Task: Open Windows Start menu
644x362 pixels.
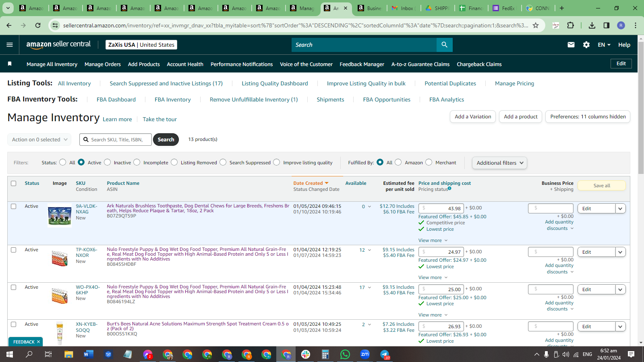Action: pos(10,354)
